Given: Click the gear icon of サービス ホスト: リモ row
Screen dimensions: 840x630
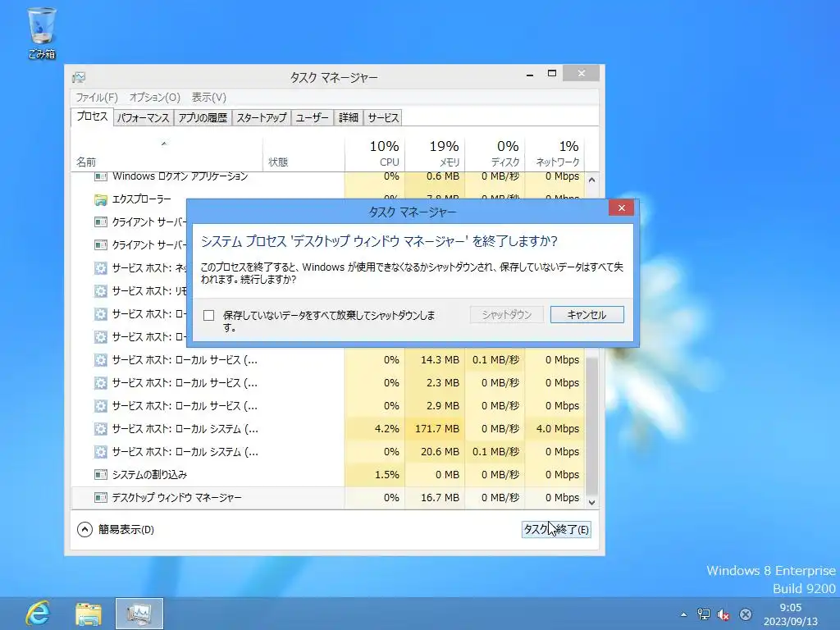Looking at the screenshot, I should 100,291.
